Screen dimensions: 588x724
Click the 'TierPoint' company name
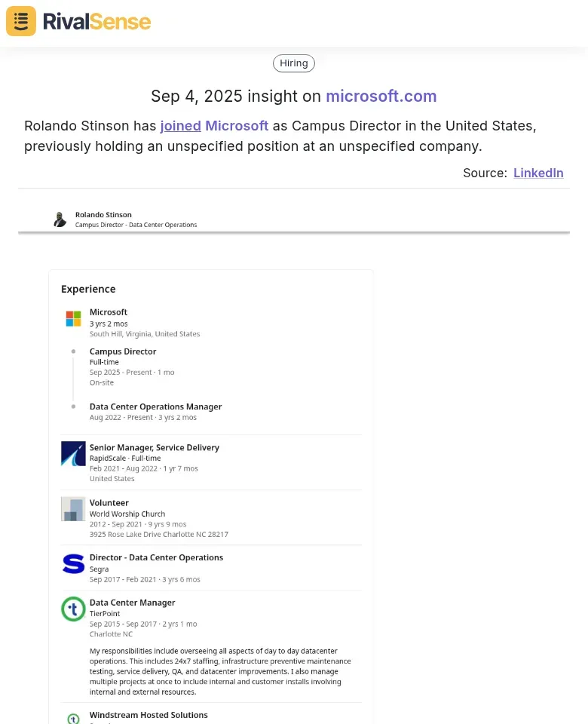click(x=105, y=614)
